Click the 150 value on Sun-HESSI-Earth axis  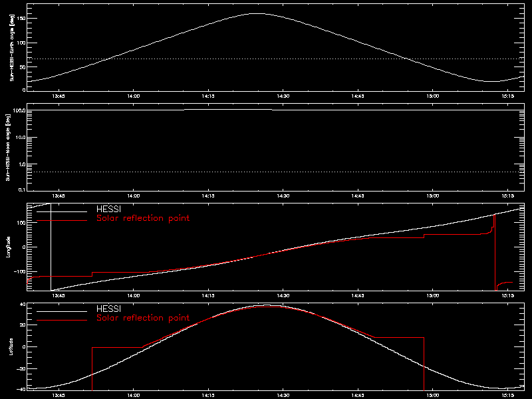click(21, 19)
